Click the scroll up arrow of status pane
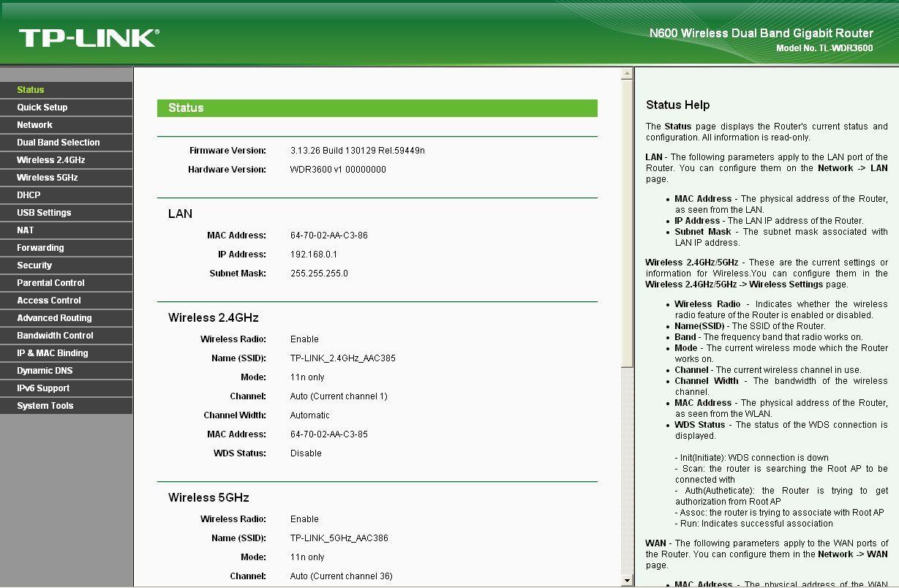 (627, 74)
